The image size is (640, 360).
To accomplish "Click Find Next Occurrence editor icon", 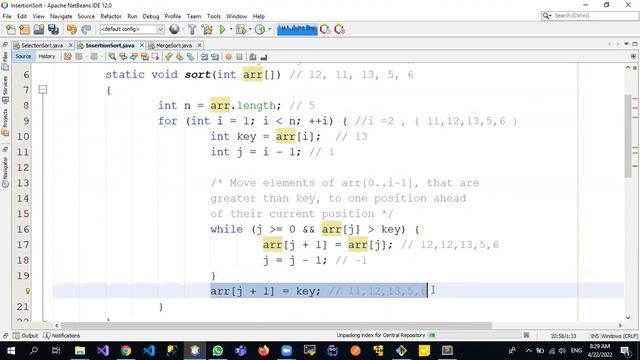I will coord(133,57).
